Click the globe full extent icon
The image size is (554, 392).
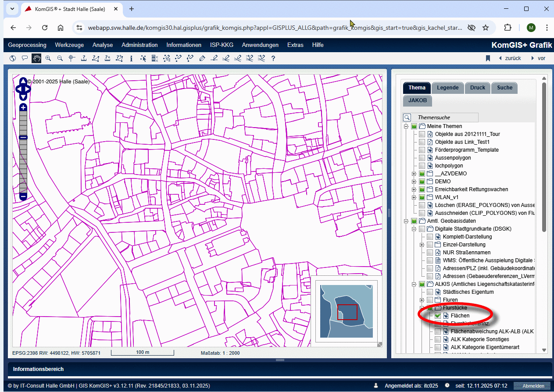[13, 58]
